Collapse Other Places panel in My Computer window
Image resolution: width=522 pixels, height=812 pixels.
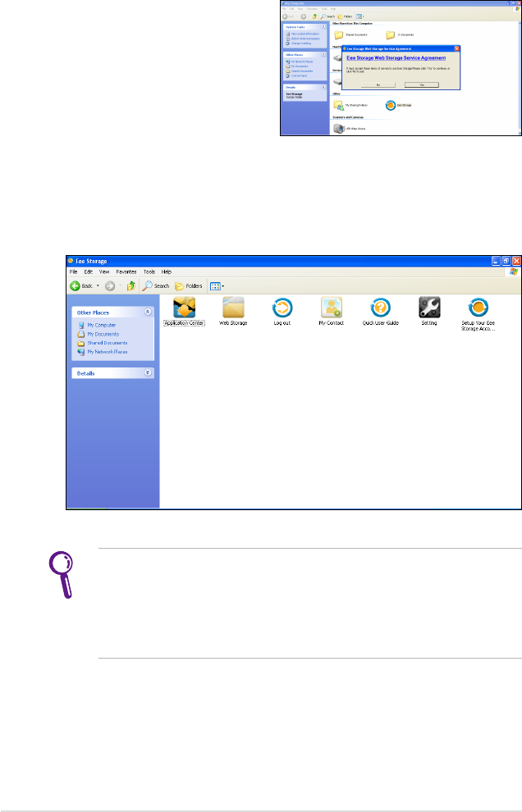(323, 54)
